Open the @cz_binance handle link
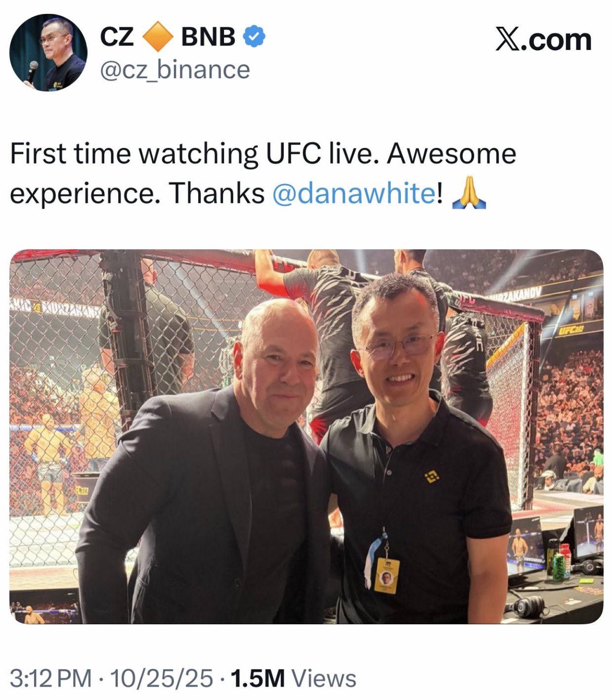The width and height of the screenshot is (613, 700). tap(175, 70)
